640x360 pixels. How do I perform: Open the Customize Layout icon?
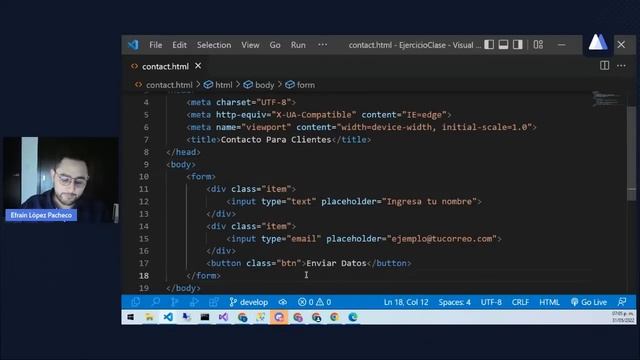(x=538, y=44)
